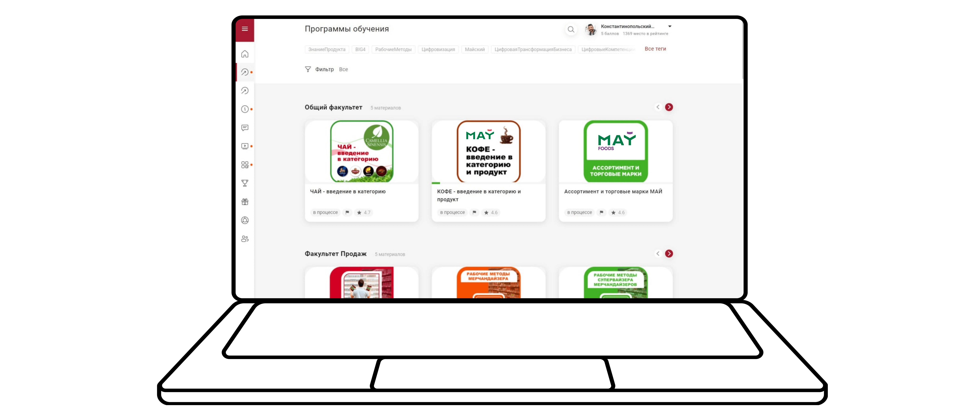980x419 pixels.
Task: Open the red hamburger menu
Action: coord(245,29)
